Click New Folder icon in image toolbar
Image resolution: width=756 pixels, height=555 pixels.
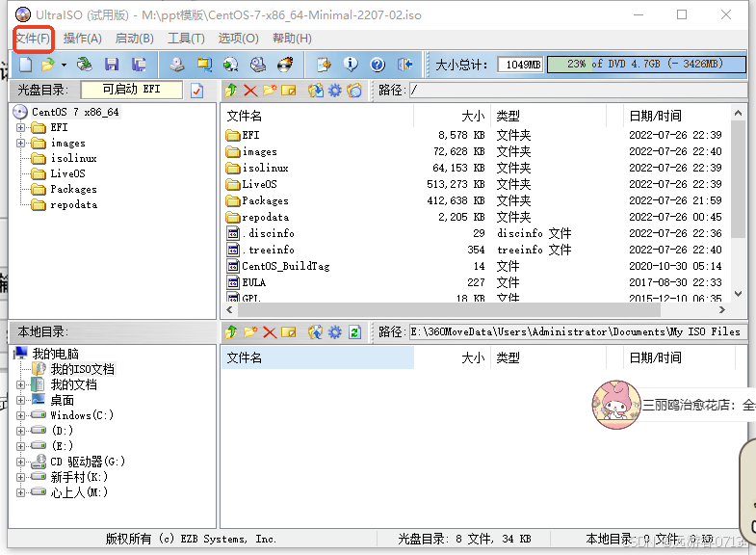270,91
